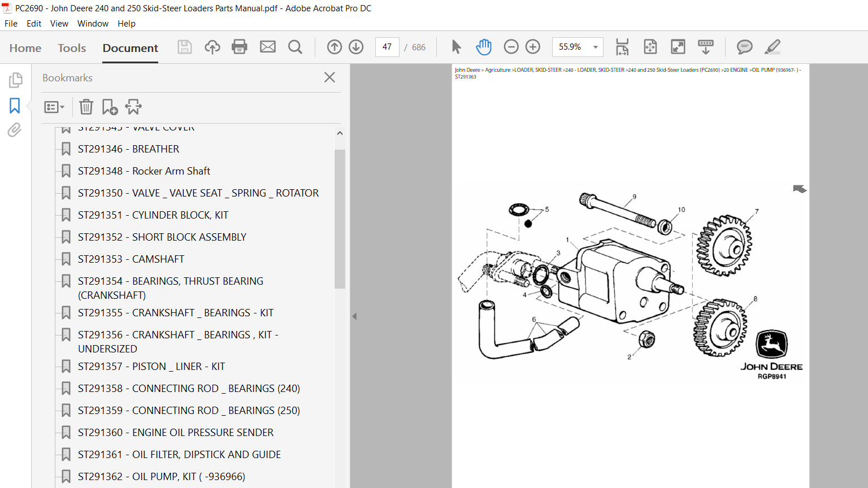Click the fit one full page icon
868x488 pixels.
650,47
